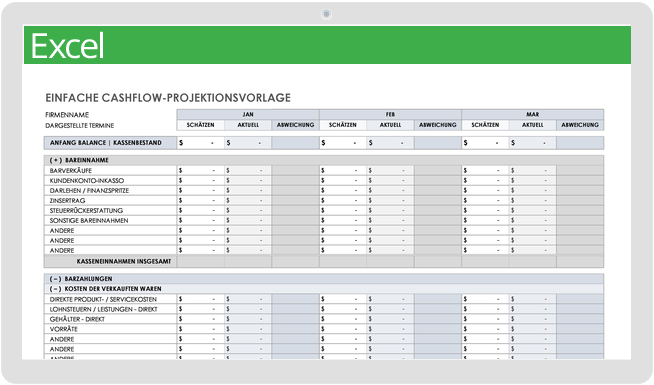The height and width of the screenshot is (385, 654).
Task: Click the Excel logo text in green banner
Action: point(68,46)
